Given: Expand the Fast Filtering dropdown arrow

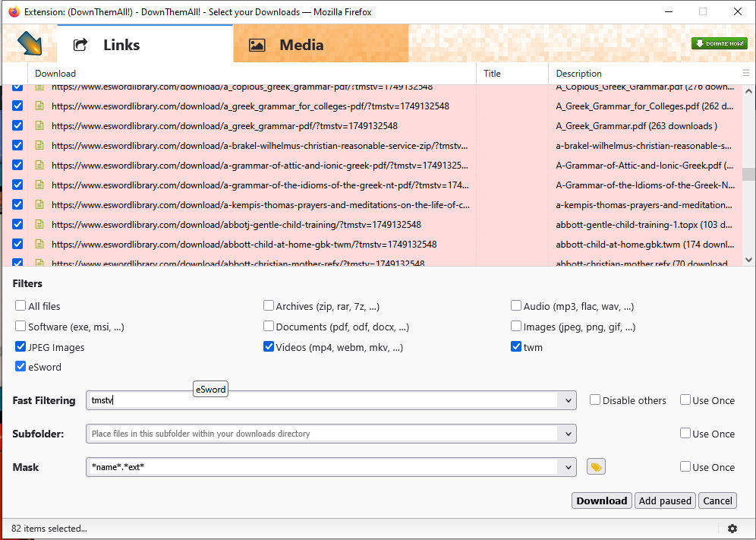Looking at the screenshot, I should coord(568,400).
